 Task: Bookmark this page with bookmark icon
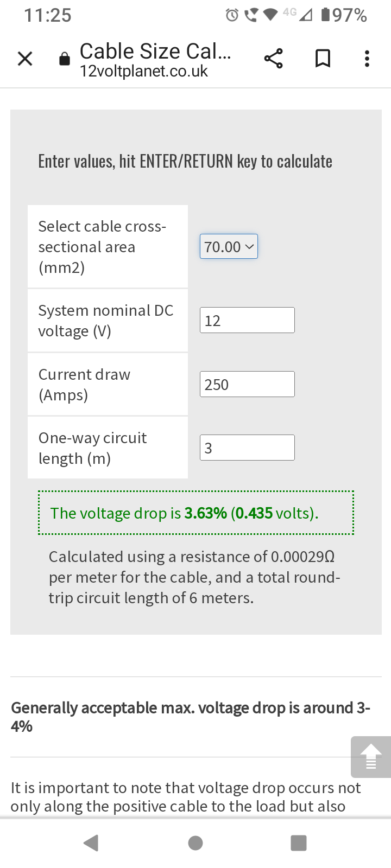pos(323,59)
